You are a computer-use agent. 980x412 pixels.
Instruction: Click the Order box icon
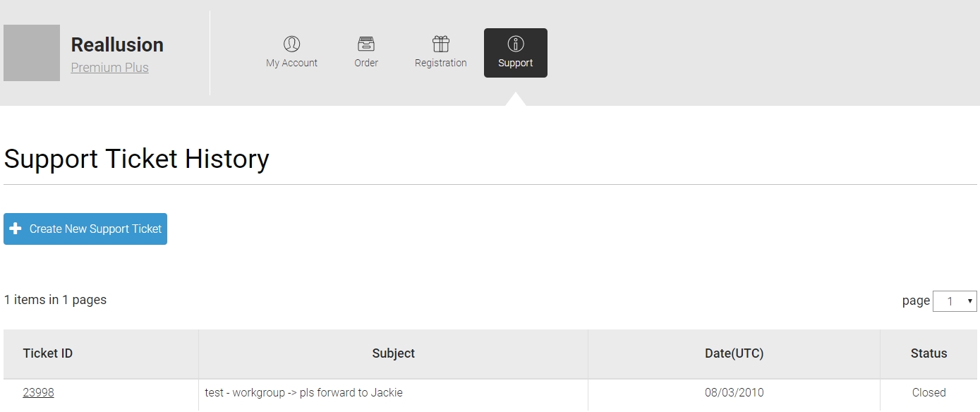(x=366, y=44)
